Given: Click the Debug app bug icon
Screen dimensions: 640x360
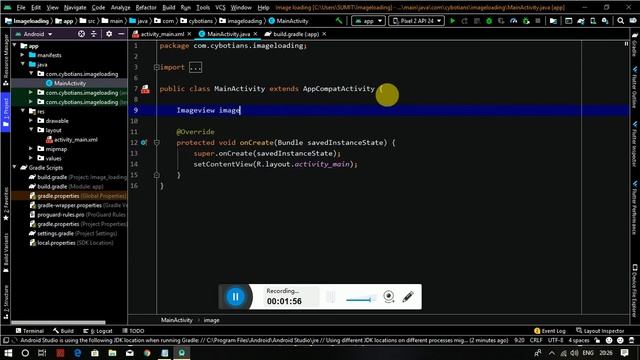Looking at the screenshot, I should pyautogui.click(x=489, y=20).
